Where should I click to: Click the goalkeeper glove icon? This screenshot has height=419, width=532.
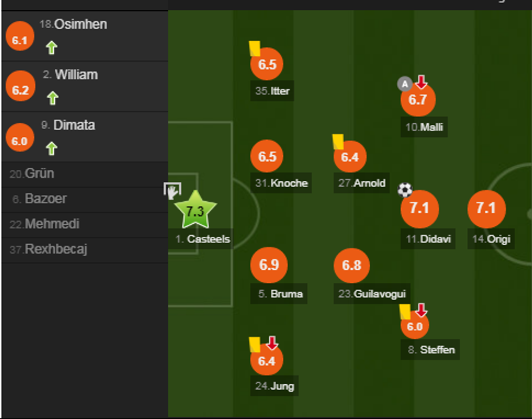point(172,191)
